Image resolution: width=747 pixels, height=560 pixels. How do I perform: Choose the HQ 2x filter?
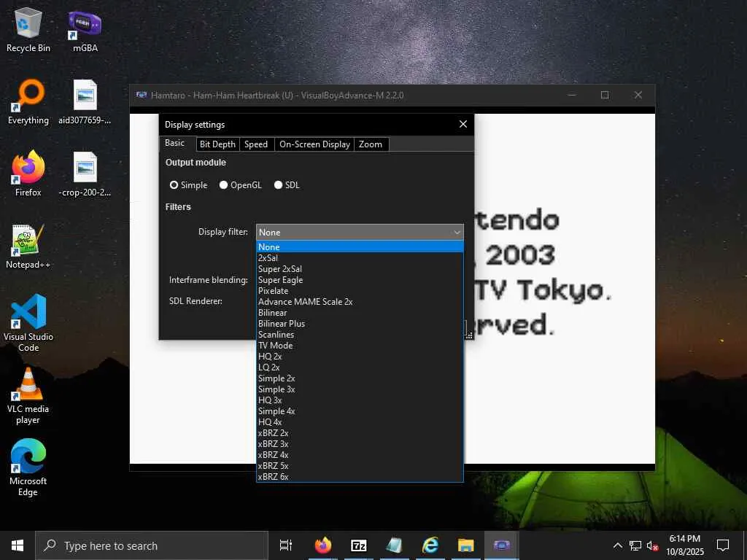click(x=360, y=356)
